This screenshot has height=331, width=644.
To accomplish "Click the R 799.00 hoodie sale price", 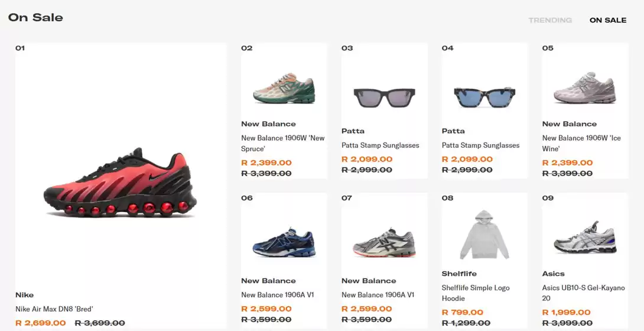I will click(x=463, y=312).
